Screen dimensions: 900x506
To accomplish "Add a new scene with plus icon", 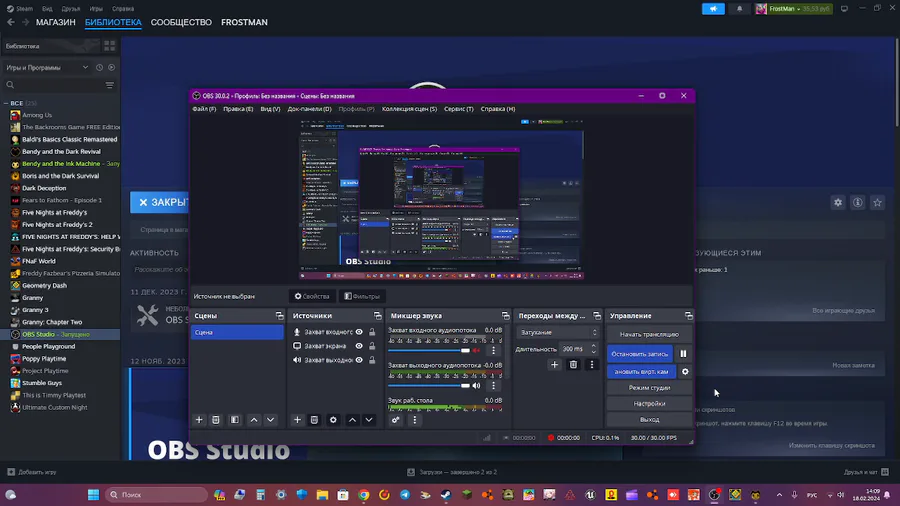I will [x=199, y=420].
